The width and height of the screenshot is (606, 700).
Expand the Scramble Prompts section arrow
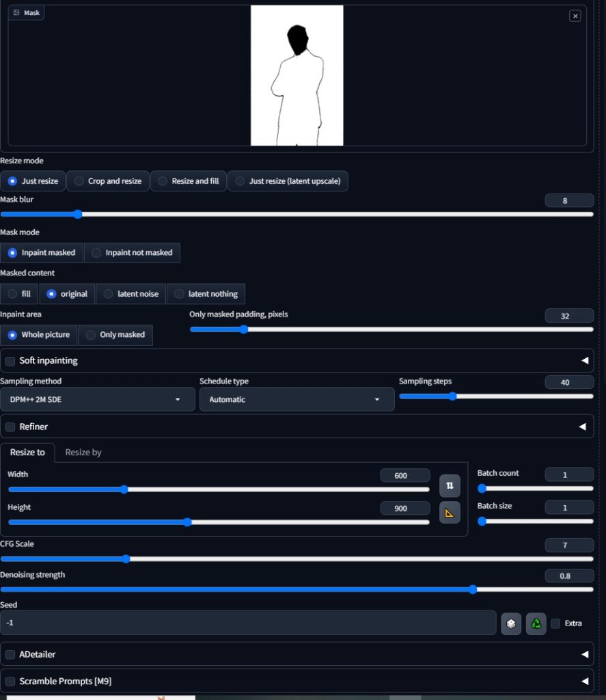pyautogui.click(x=585, y=682)
